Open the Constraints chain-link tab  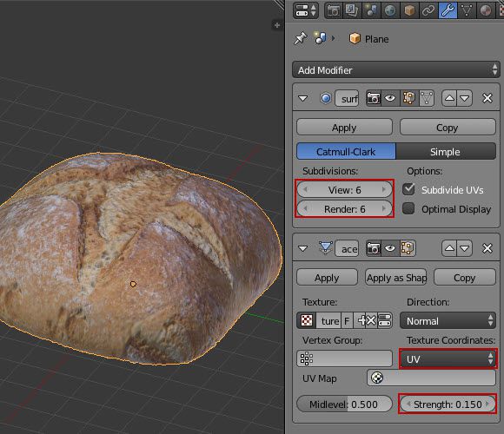[428, 10]
